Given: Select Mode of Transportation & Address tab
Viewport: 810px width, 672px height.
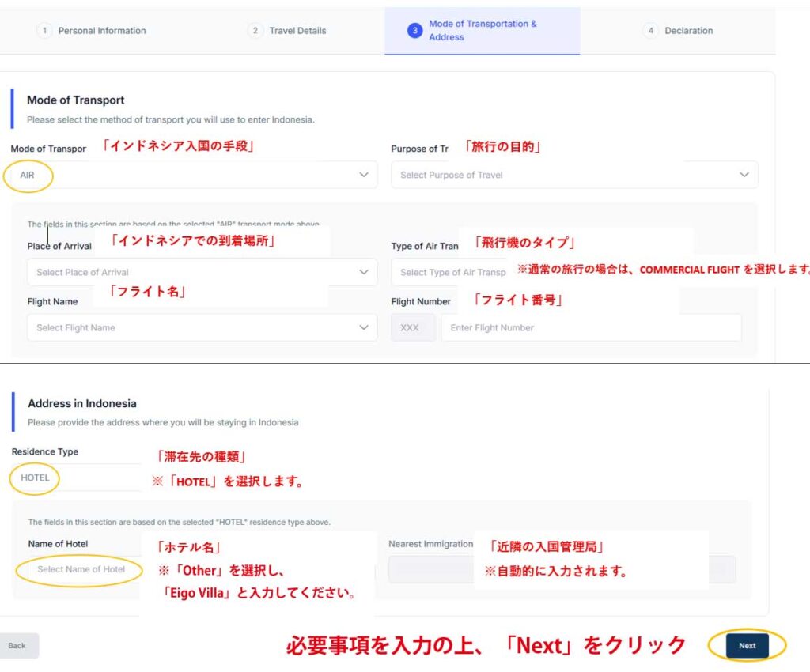Looking at the screenshot, I should (482, 31).
